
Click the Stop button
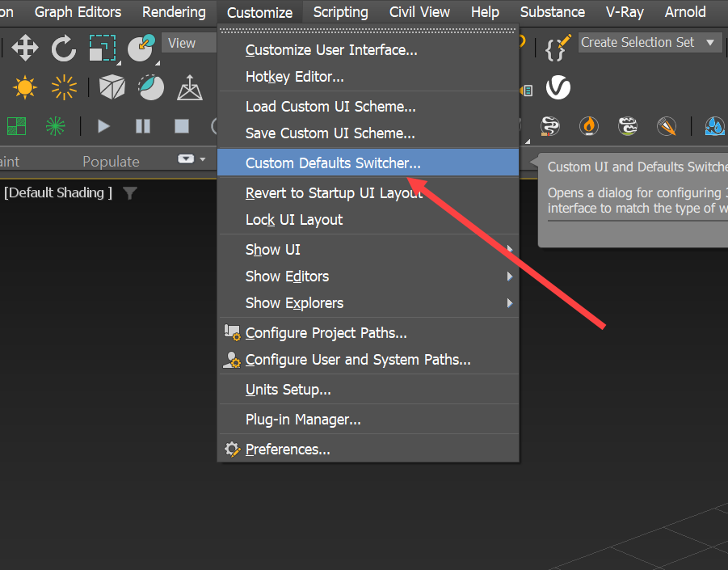pos(182,126)
